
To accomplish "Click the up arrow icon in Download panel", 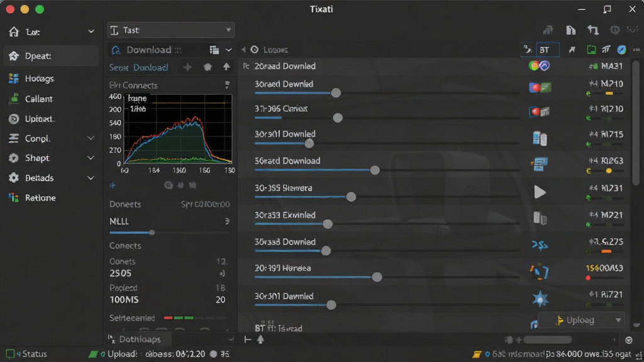I will click(x=226, y=67).
